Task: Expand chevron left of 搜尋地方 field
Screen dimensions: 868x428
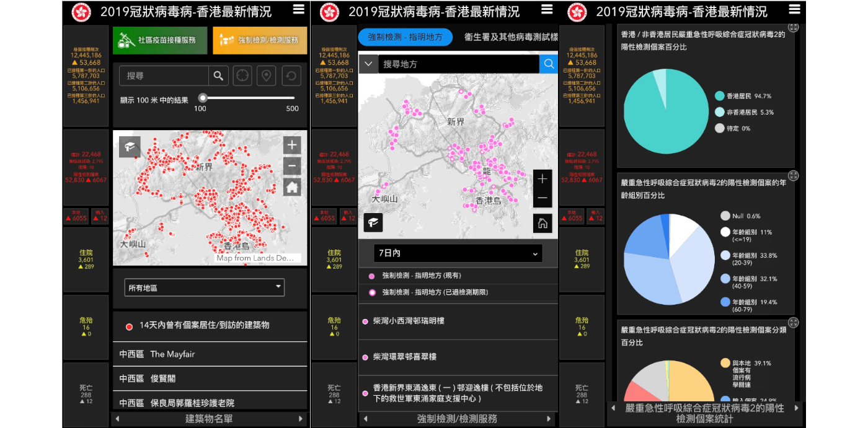Action: (x=368, y=64)
